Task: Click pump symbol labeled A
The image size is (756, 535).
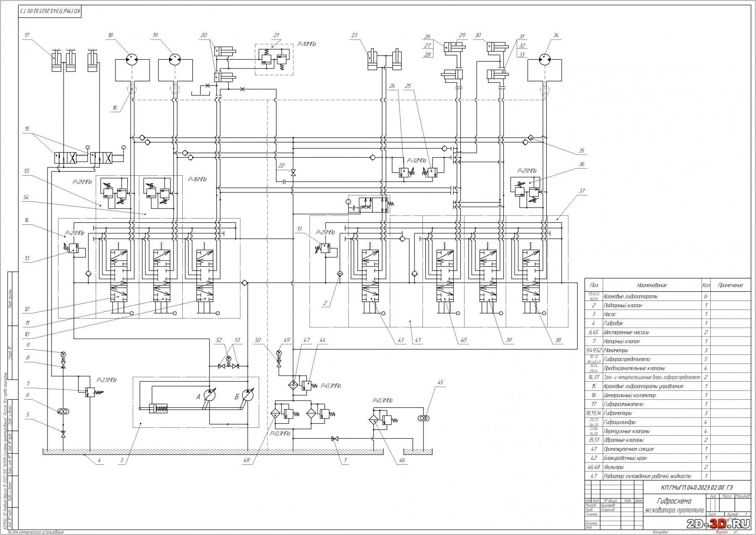Action: 209,395
